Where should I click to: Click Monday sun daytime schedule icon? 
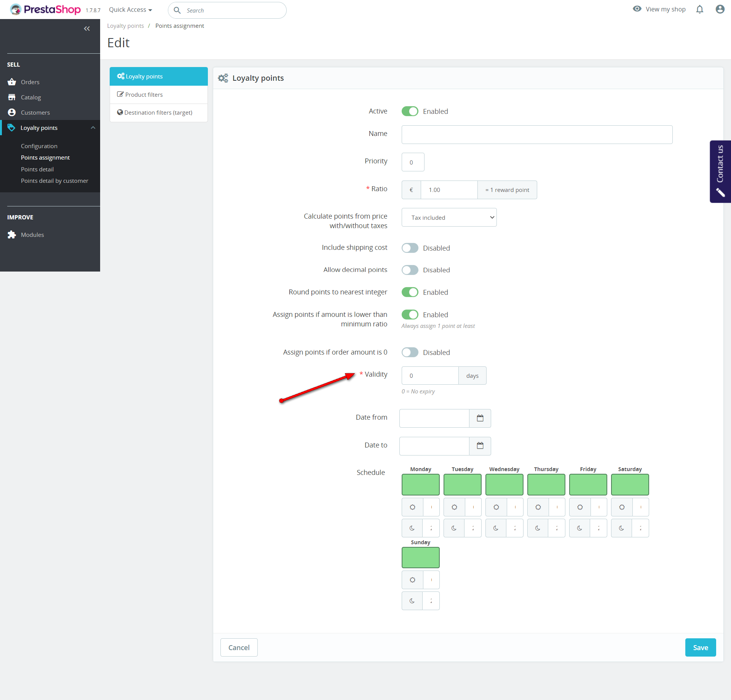tap(412, 507)
